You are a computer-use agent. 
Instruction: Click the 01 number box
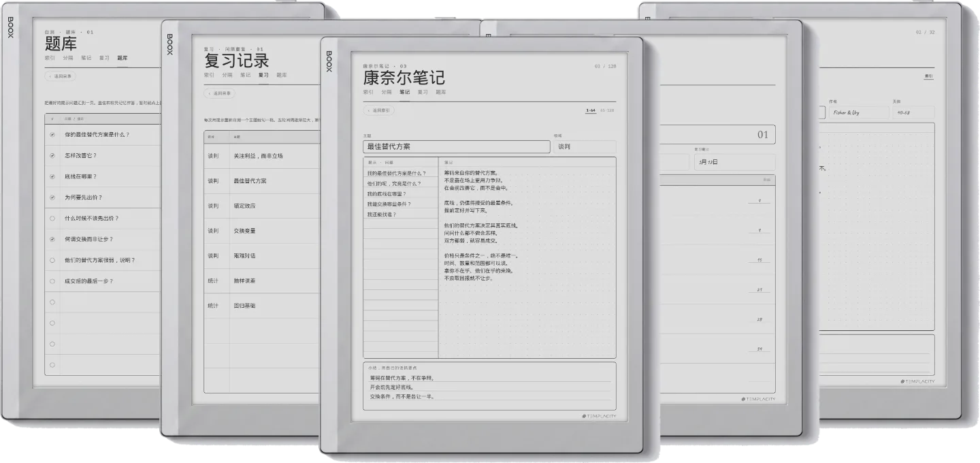(718, 134)
